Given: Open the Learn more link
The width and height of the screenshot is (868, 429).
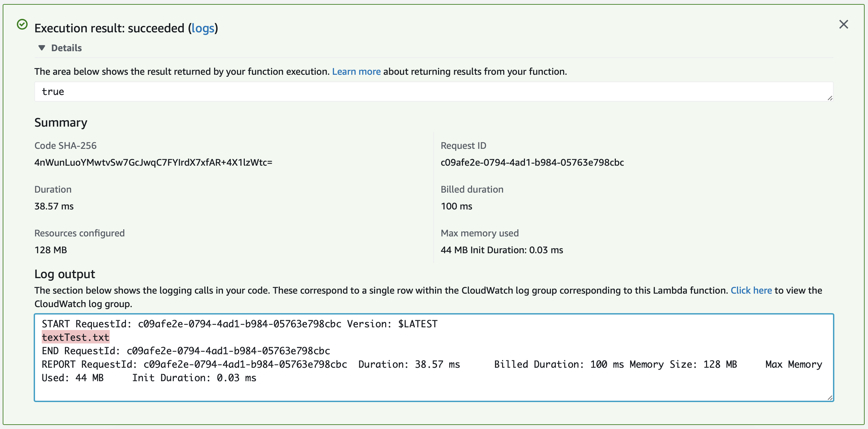Looking at the screenshot, I should coord(356,71).
